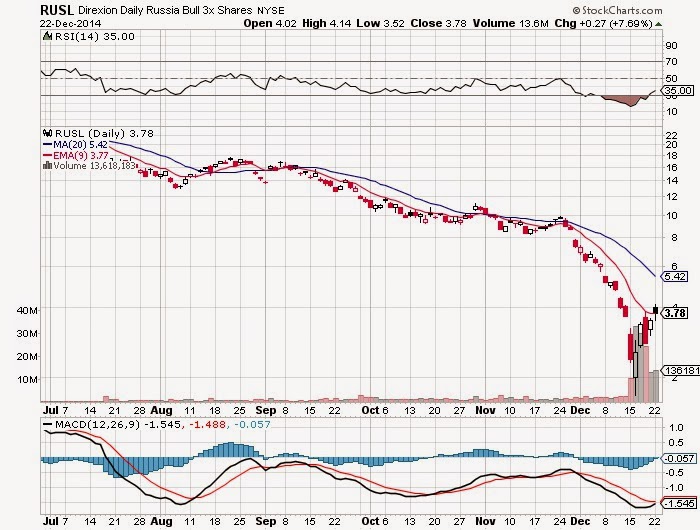This screenshot has width=700, height=530.
Task: Click the 18 price axis label
Action: tap(671, 156)
